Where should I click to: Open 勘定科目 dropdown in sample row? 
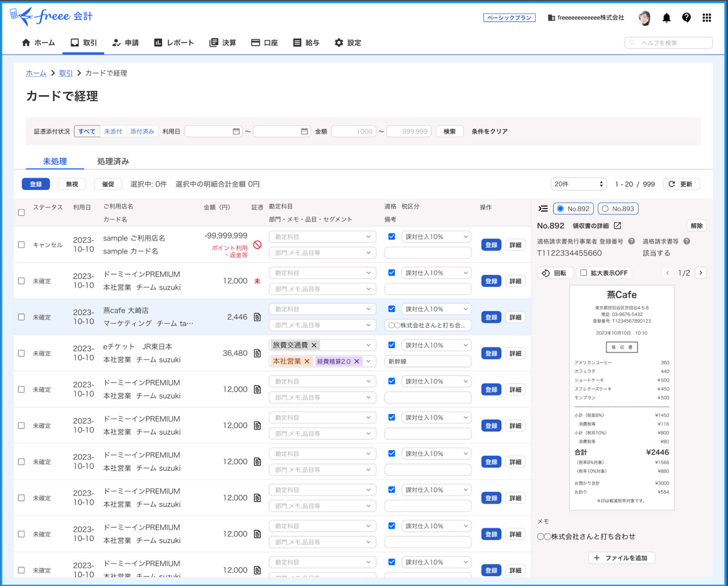[323, 237]
